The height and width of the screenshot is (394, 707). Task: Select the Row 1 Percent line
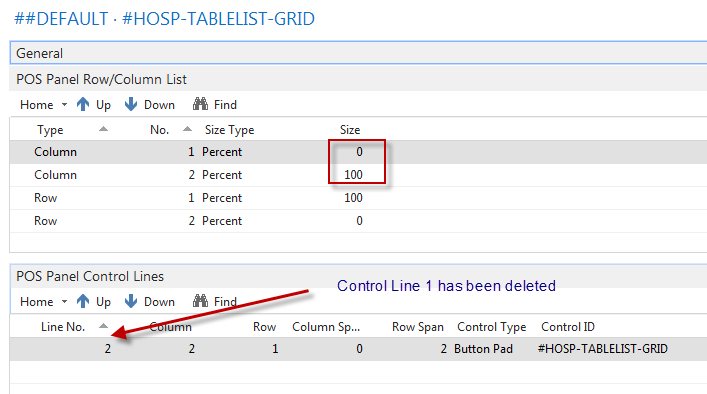358,198
